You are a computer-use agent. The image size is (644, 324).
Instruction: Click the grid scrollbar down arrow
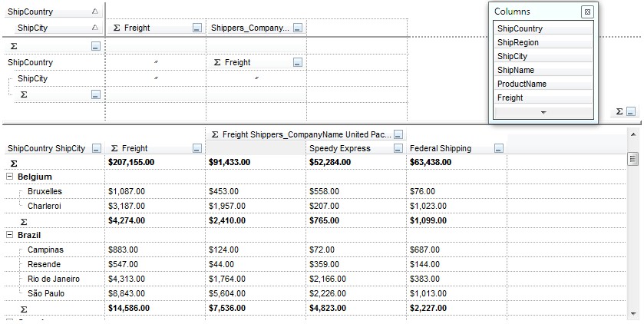coord(633,313)
